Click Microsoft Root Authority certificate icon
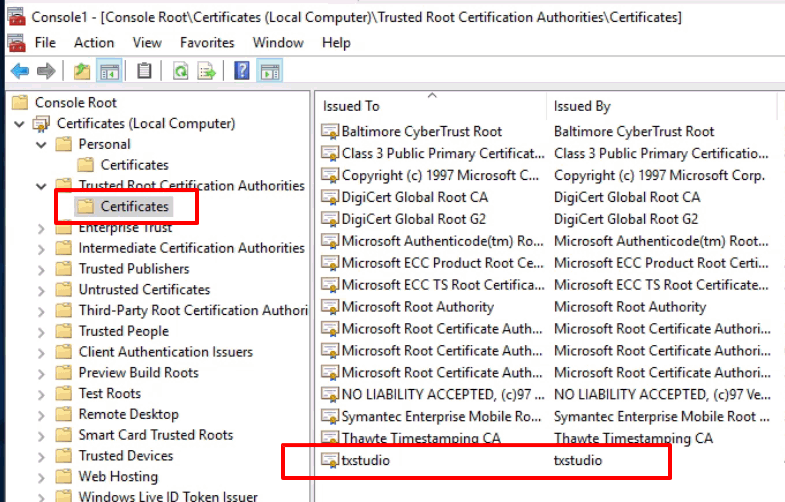The image size is (785, 502). point(330,307)
